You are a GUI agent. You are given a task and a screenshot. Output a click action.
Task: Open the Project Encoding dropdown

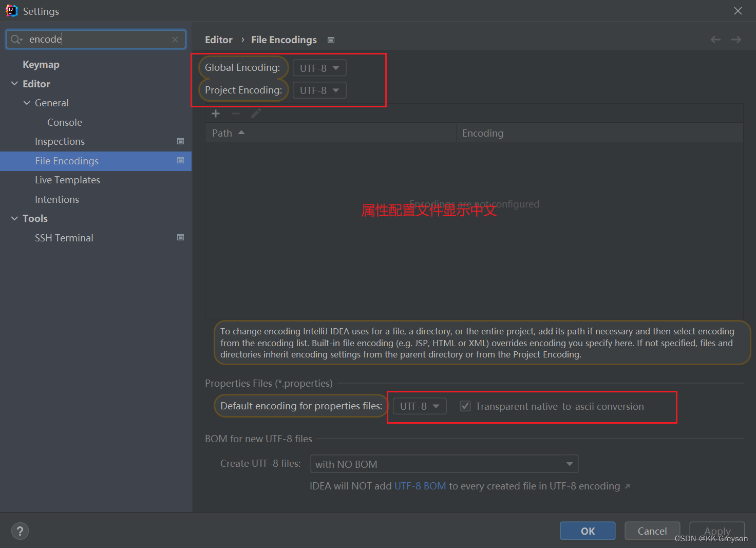[319, 90]
